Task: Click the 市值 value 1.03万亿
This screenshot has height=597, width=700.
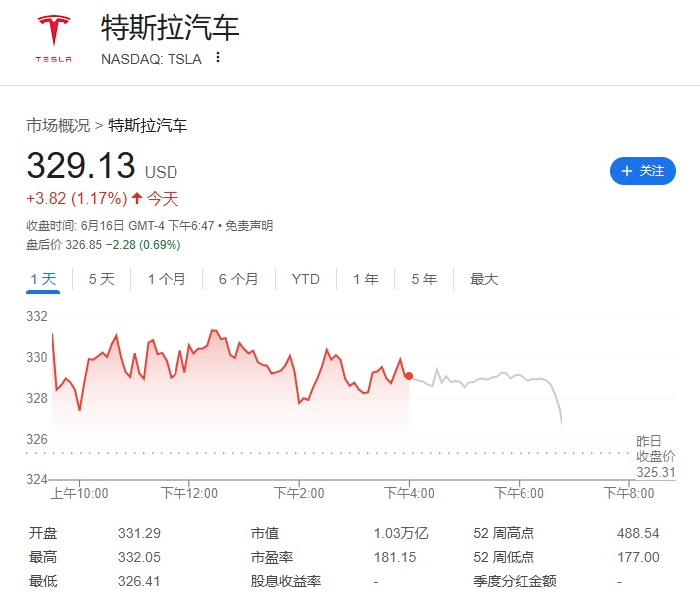Action: click(x=401, y=533)
